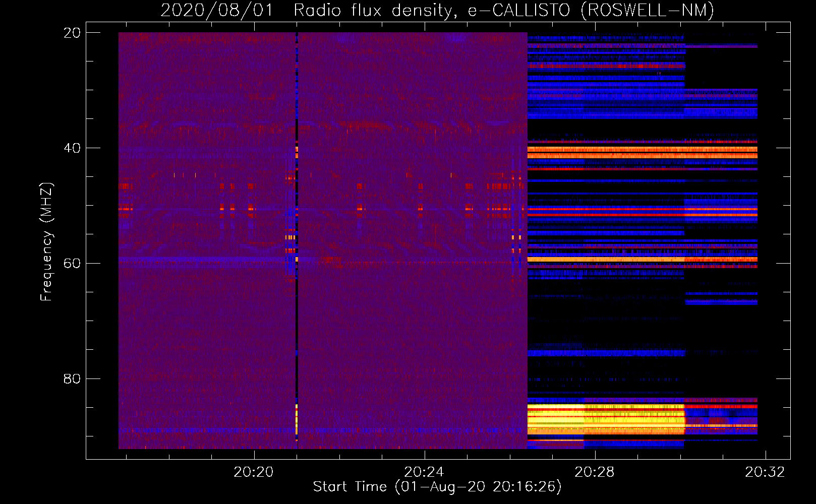
Task: Select the Frequency (MHZ) axis label
Action: [x=46, y=242]
